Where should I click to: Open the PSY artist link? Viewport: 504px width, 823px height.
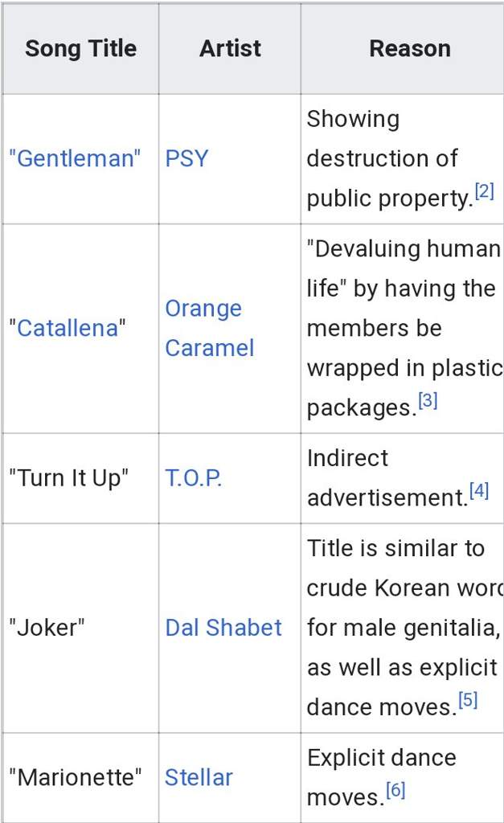[x=187, y=158]
